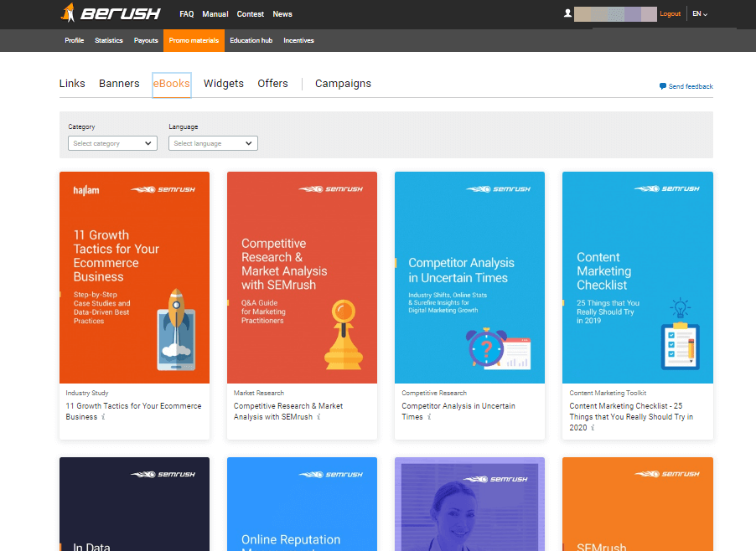Click the Content Marketing Toolkit category label
756x551 pixels.
(x=608, y=393)
